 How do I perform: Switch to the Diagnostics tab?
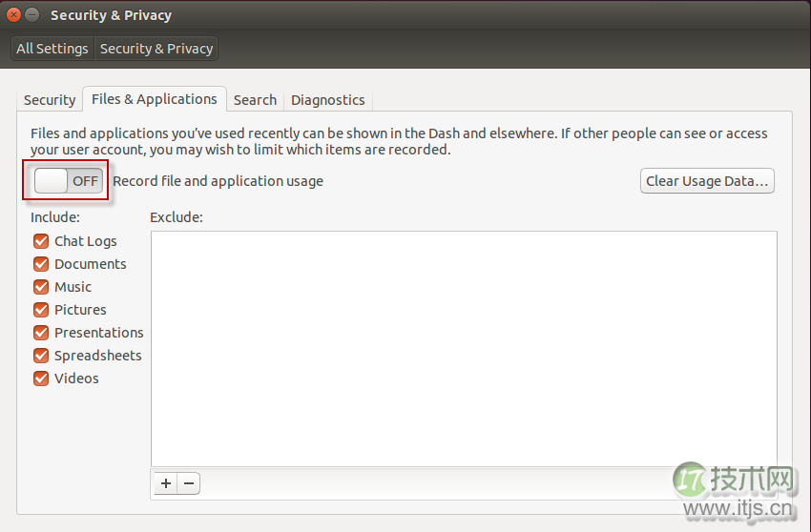(327, 100)
